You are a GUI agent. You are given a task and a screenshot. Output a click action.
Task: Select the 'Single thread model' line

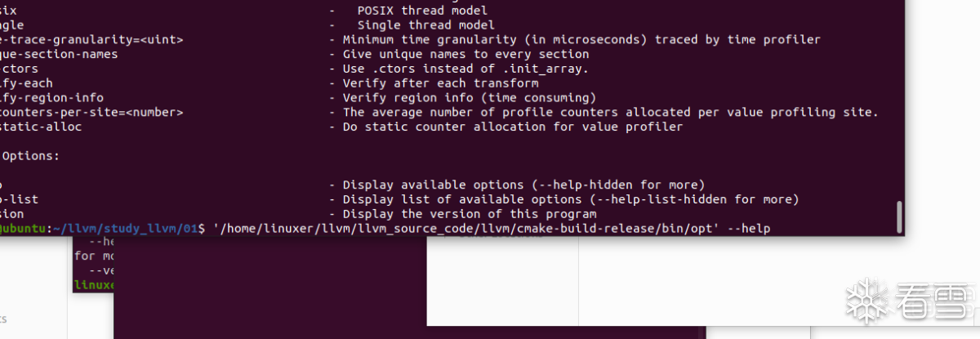pos(425,25)
